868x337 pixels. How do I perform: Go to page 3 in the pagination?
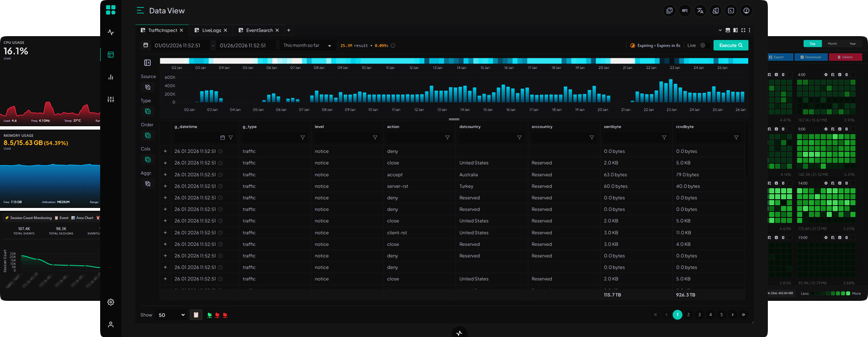(x=699, y=315)
